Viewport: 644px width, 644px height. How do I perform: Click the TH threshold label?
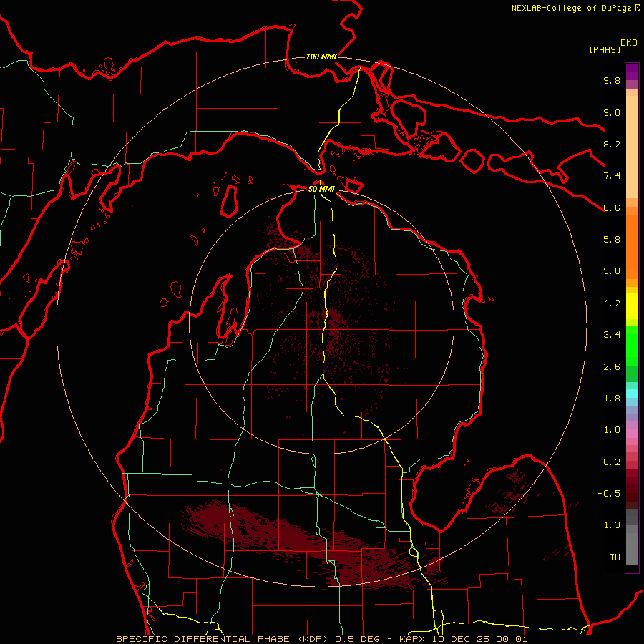pos(615,557)
